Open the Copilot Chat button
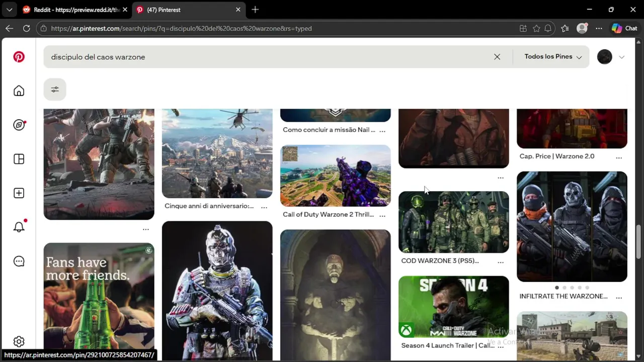 click(x=625, y=29)
